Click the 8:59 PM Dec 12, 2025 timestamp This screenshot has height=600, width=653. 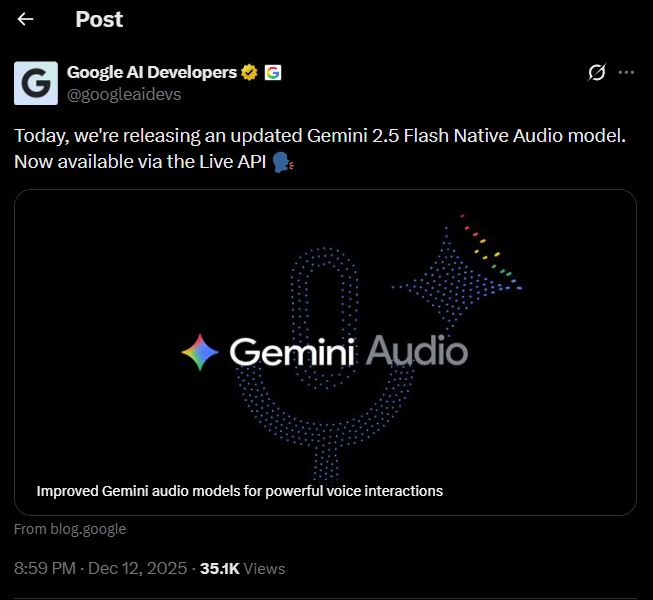[100, 568]
